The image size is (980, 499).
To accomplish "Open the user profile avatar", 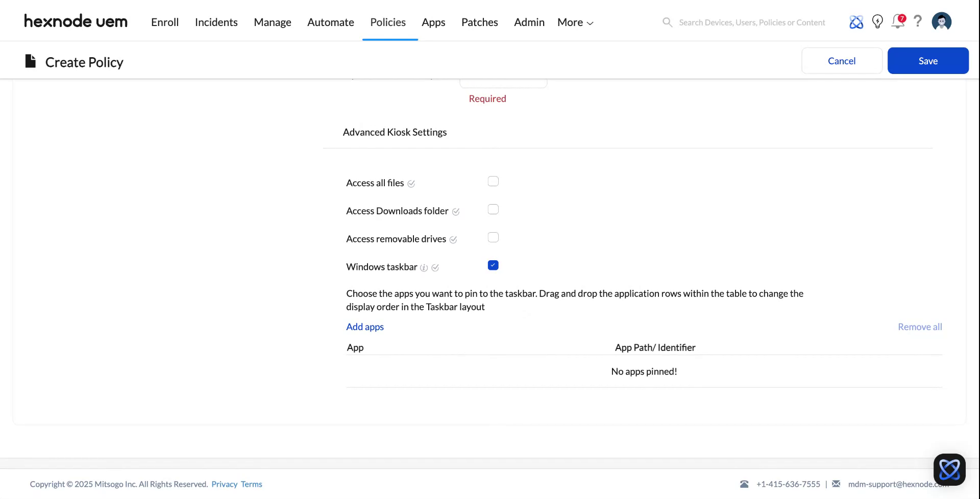I will click(x=941, y=22).
